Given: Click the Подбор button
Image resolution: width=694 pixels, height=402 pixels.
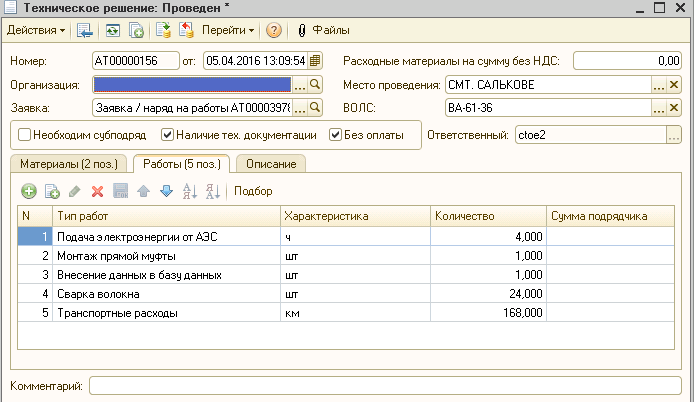Looking at the screenshot, I should 253,191.
